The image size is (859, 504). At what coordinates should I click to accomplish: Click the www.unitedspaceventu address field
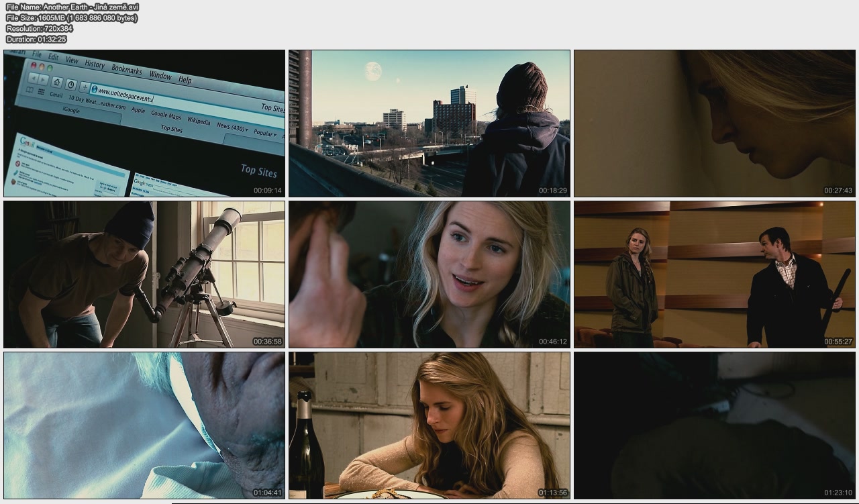(126, 95)
